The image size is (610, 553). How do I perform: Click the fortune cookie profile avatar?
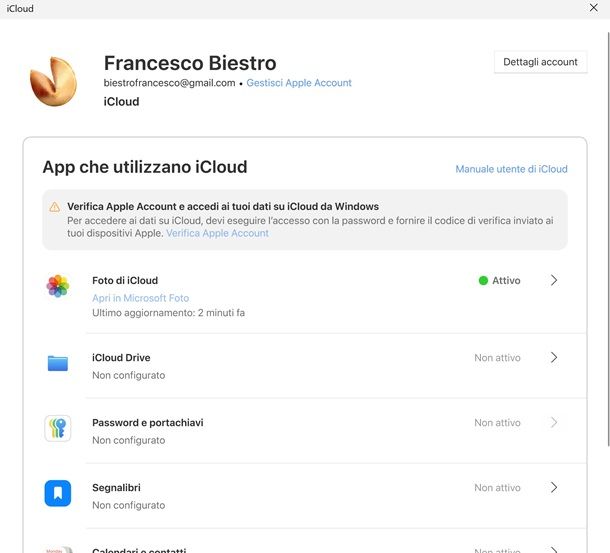coord(53,81)
